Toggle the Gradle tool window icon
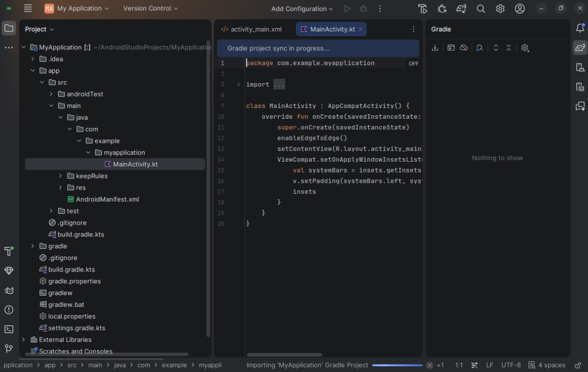The height and width of the screenshot is (372, 588). coord(580,48)
